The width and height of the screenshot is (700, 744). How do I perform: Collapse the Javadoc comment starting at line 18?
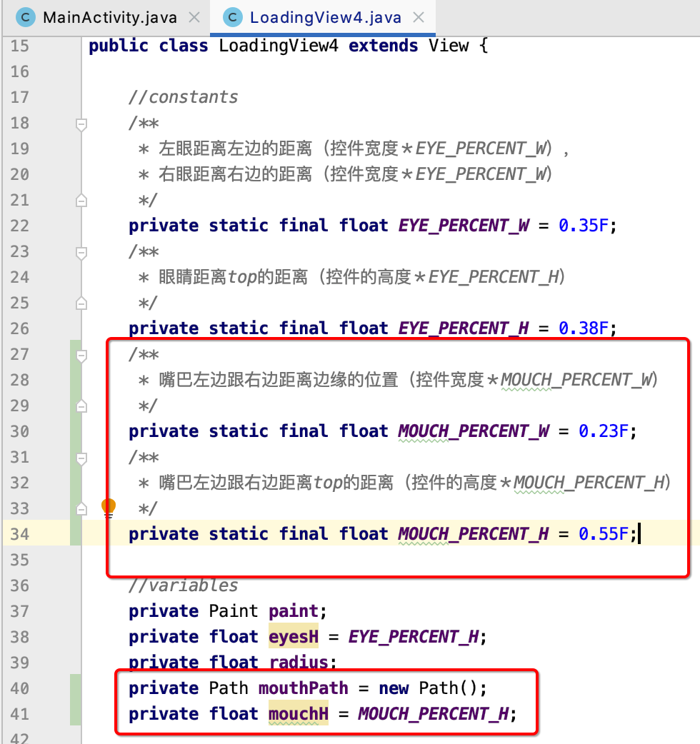tap(81, 124)
